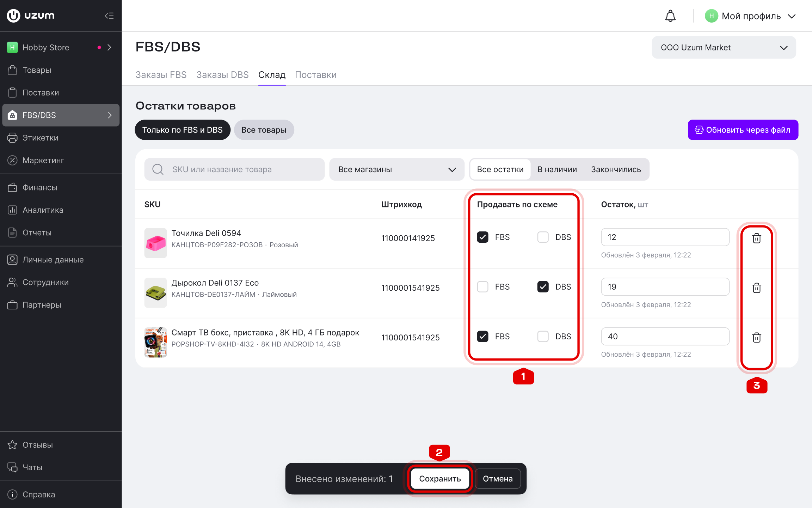Screen dimensions: 812x508
Task: Uncheck FBS for Смарт ТВ бокс
Action: pos(482,337)
